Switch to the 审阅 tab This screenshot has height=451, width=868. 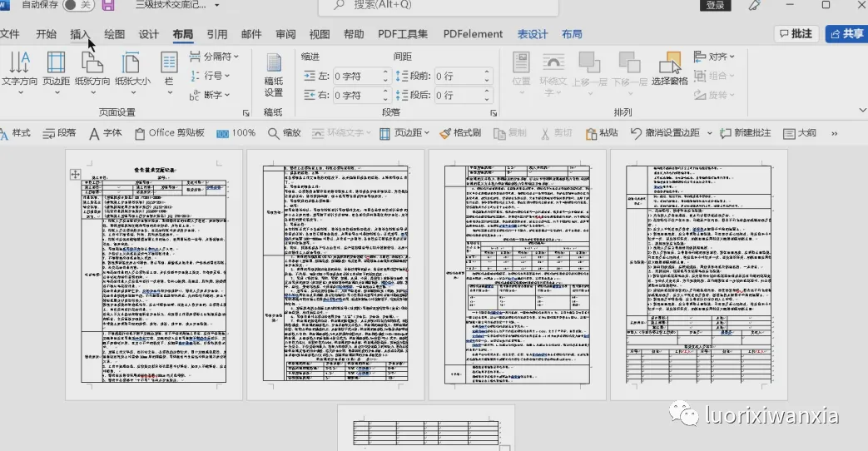(x=285, y=34)
